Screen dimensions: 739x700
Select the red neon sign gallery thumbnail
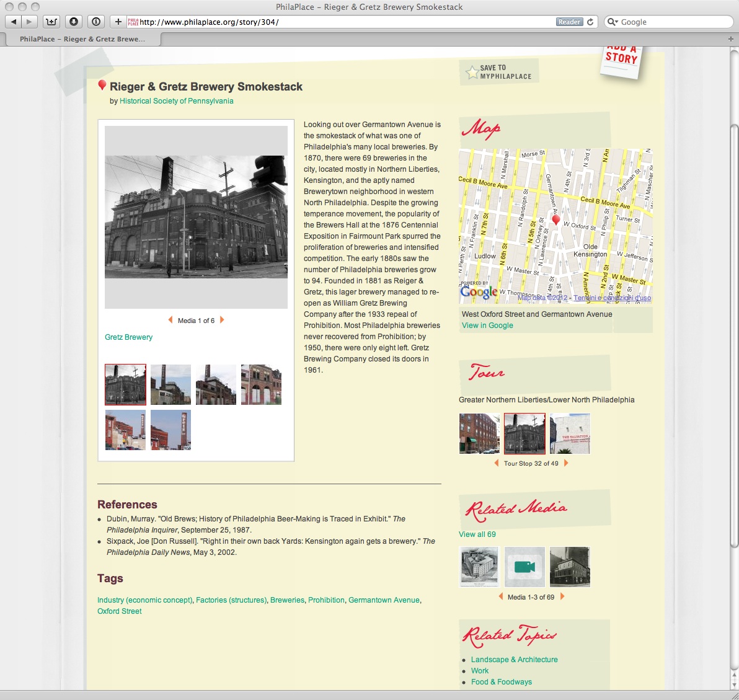pos(171,430)
